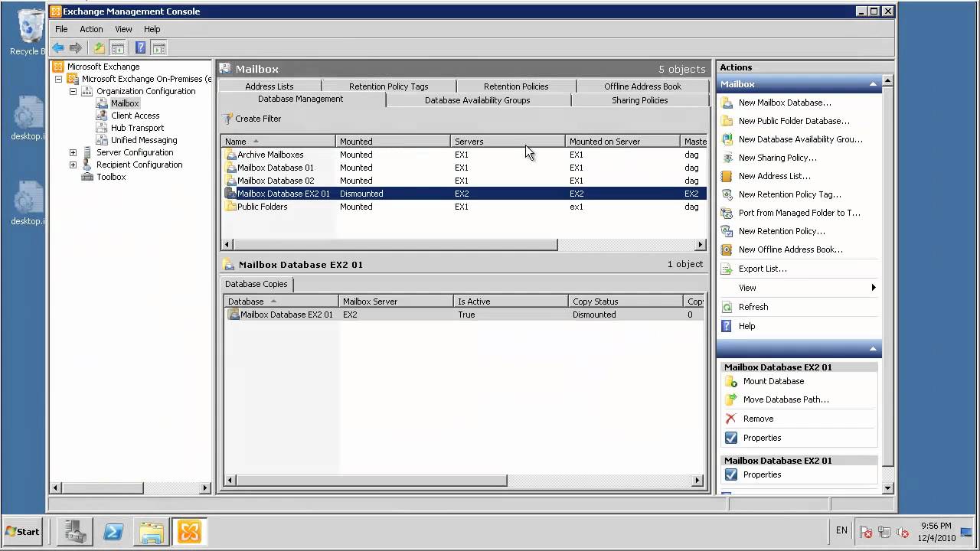The image size is (980, 551).
Task: Click the Move Database Path icon
Action: point(731,399)
